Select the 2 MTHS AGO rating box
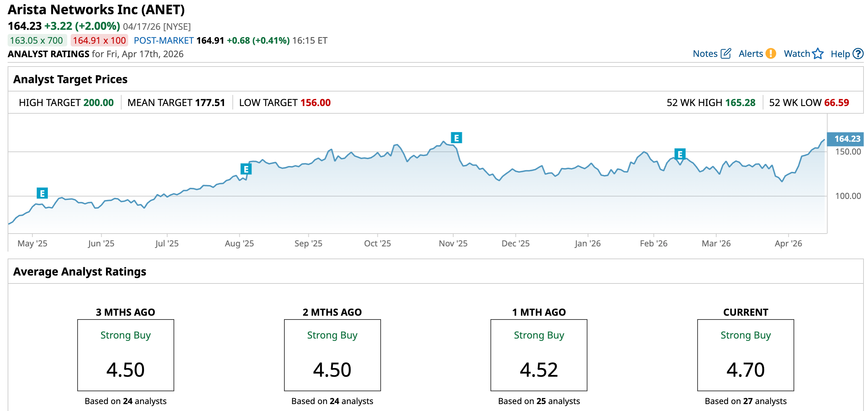 tap(332, 355)
